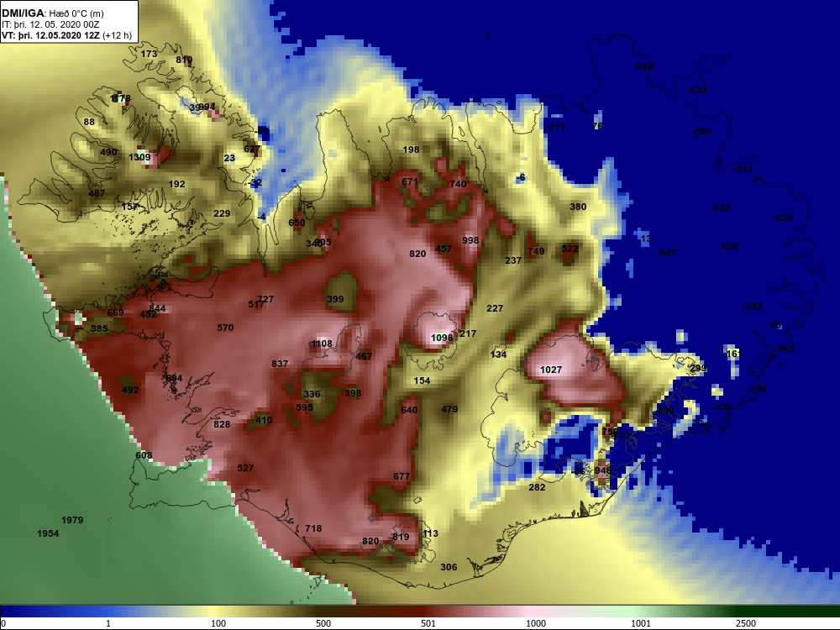Viewport: 840px width, 630px height.
Task: Select the color scale label 1001
Action: (641, 623)
